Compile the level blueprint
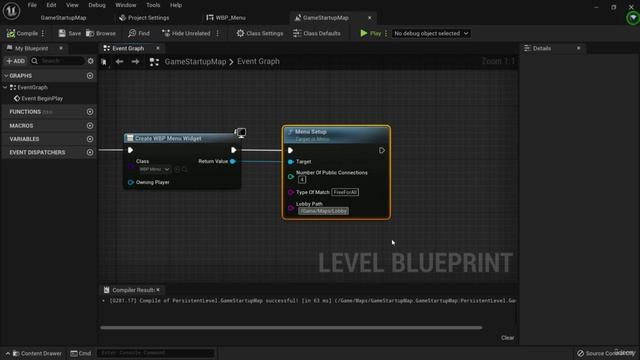The image size is (640, 360). (x=22, y=33)
